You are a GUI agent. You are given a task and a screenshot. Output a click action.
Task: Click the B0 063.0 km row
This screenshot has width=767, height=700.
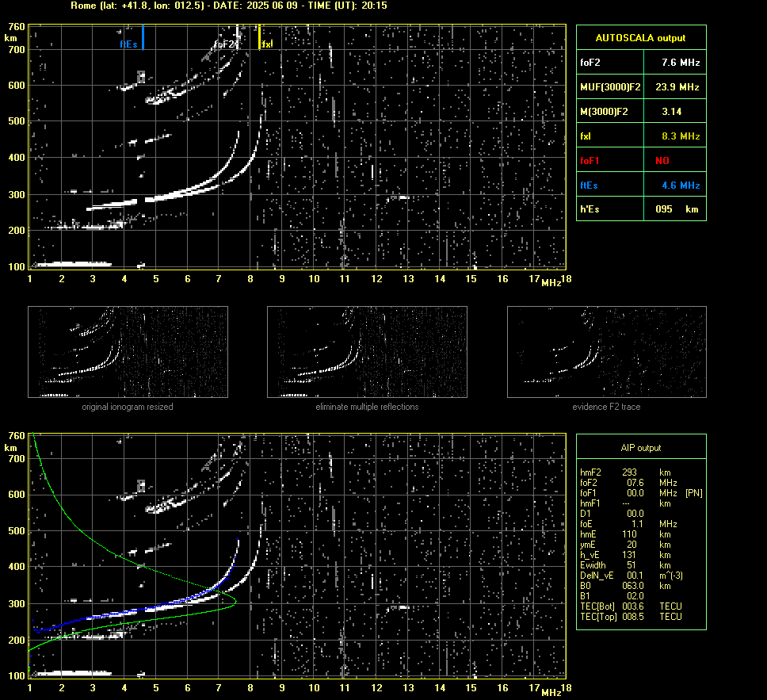[x=625, y=586]
